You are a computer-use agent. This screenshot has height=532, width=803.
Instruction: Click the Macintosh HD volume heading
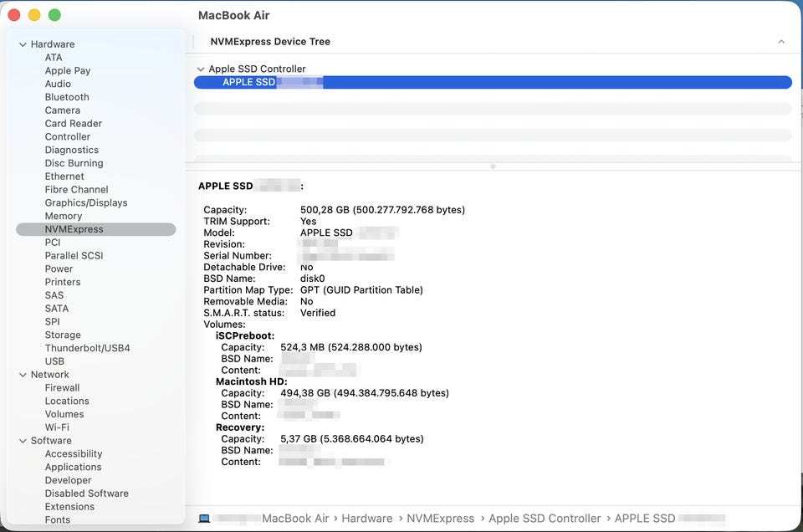click(252, 382)
